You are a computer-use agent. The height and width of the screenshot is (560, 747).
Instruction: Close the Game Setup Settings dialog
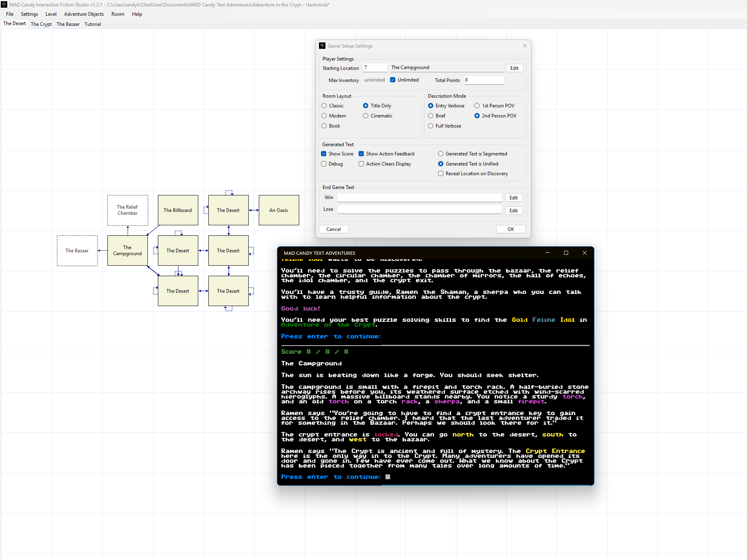[x=525, y=46]
